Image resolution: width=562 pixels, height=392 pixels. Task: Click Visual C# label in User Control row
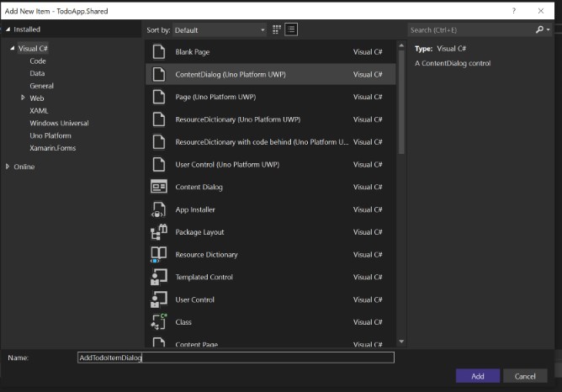click(x=368, y=299)
